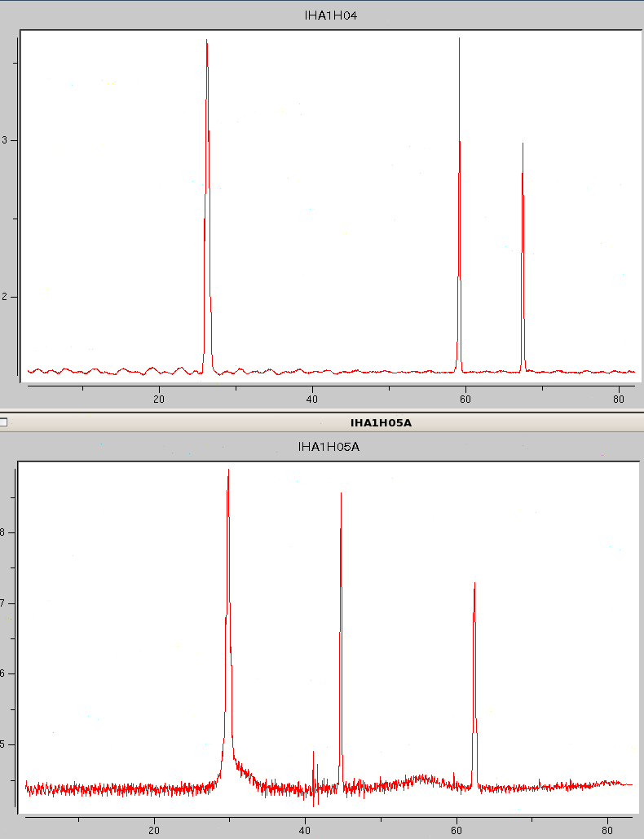Click y-axis label 3 in the IHA1H04 plot
Screen dimensions: 644x839
[x=5, y=140]
